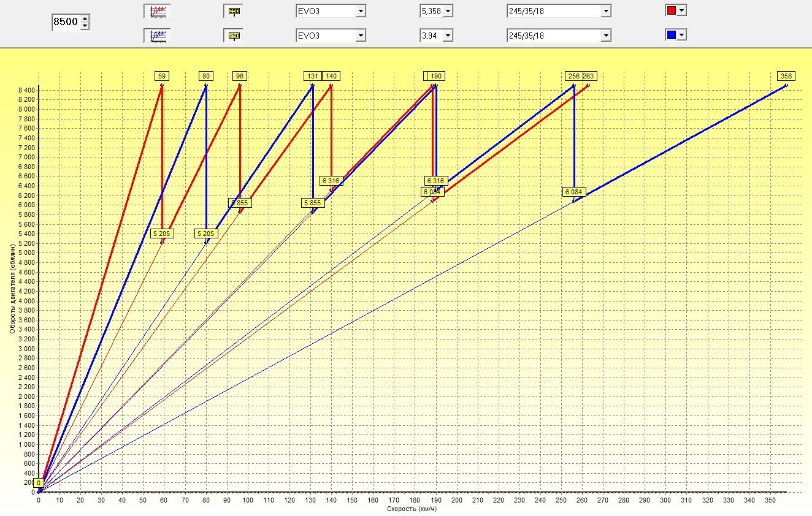
Task: Open the 245/35/18 tire dropdown in the blue row
Action: 606,36
